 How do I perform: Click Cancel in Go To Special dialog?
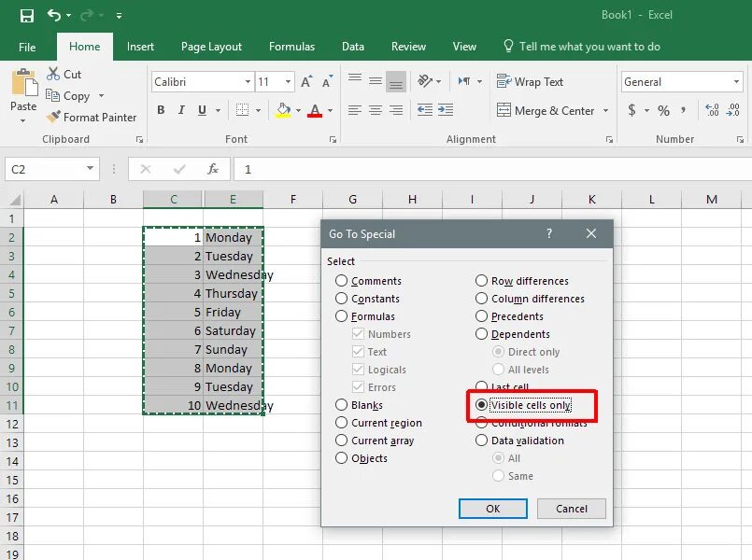[572, 509]
